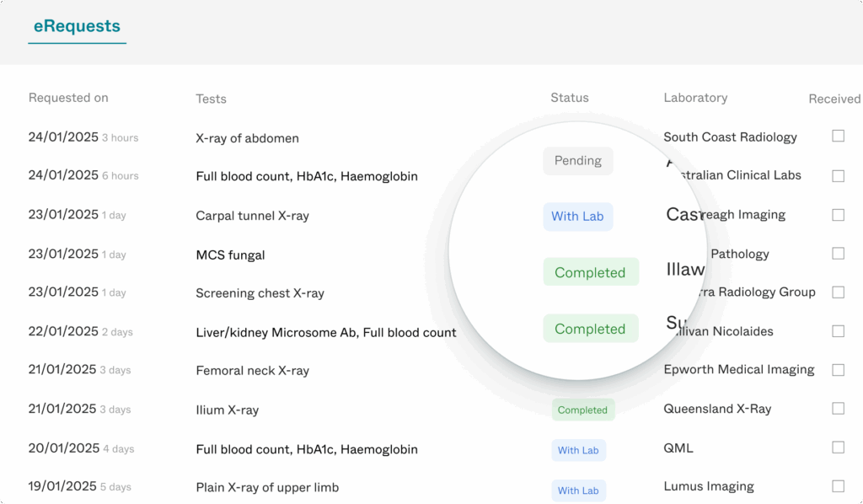The image size is (863, 504).
Task: Open the eRequests tab
Action: point(77,27)
